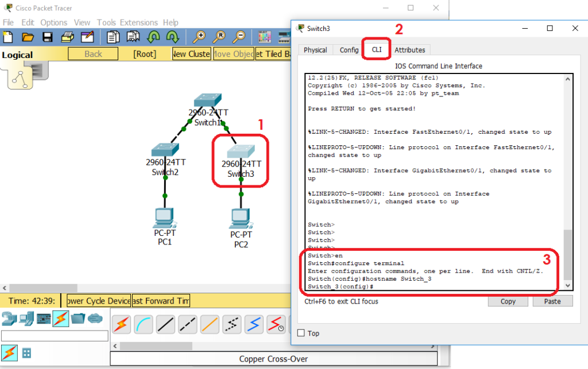
Task: Open the Help menu
Action: (x=171, y=22)
